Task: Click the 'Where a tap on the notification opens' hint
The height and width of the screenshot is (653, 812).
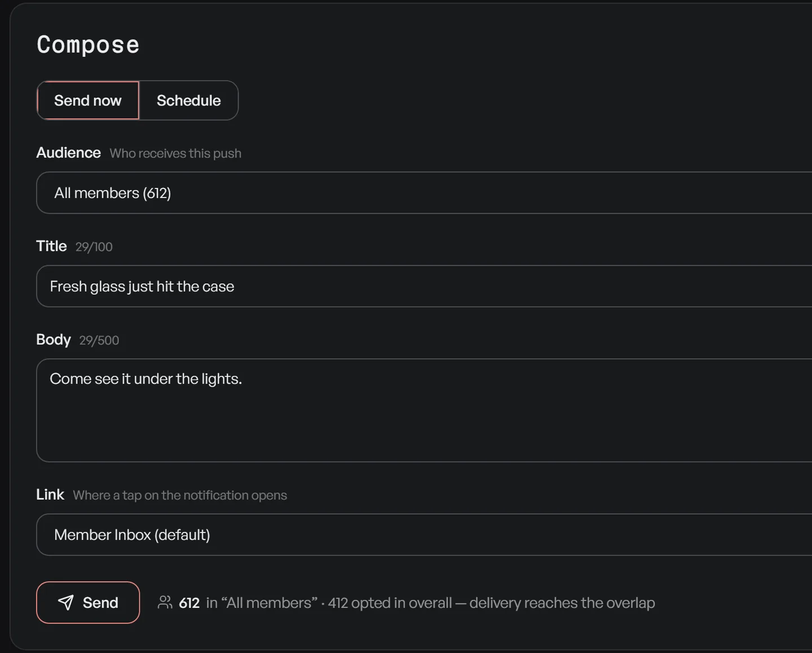Action: (x=180, y=495)
